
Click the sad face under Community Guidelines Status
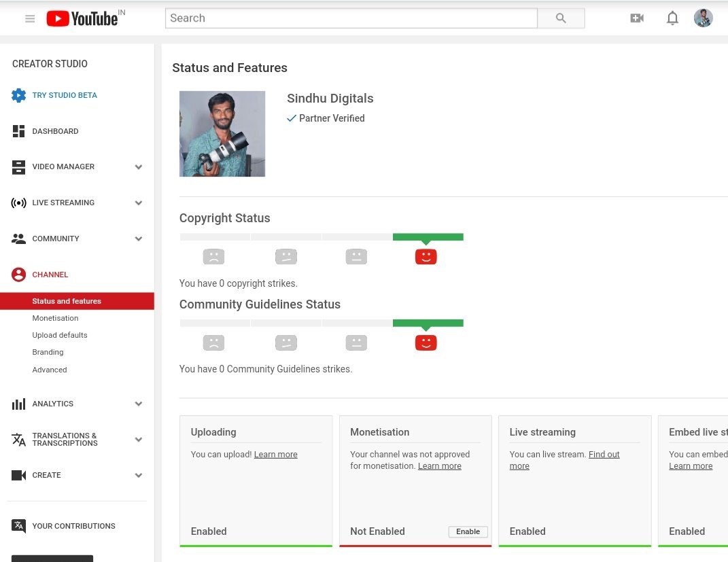point(213,343)
